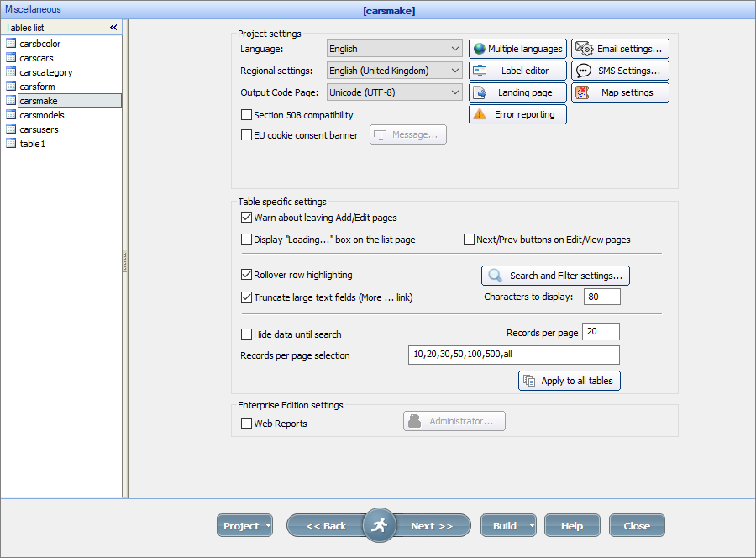Click Apply to all tables icon
Viewport: 756px width, 558px height.
(528, 381)
